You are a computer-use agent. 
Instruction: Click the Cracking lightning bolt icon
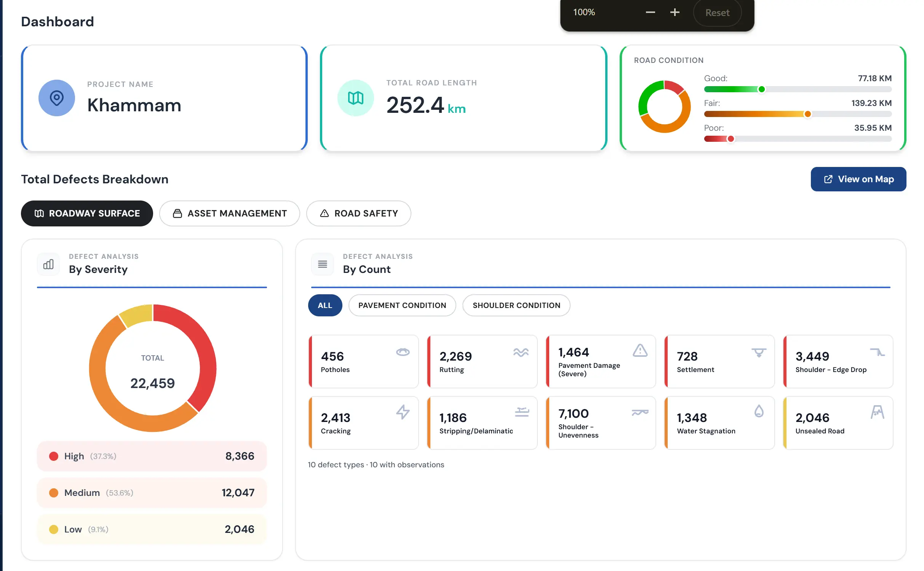pyautogui.click(x=403, y=412)
